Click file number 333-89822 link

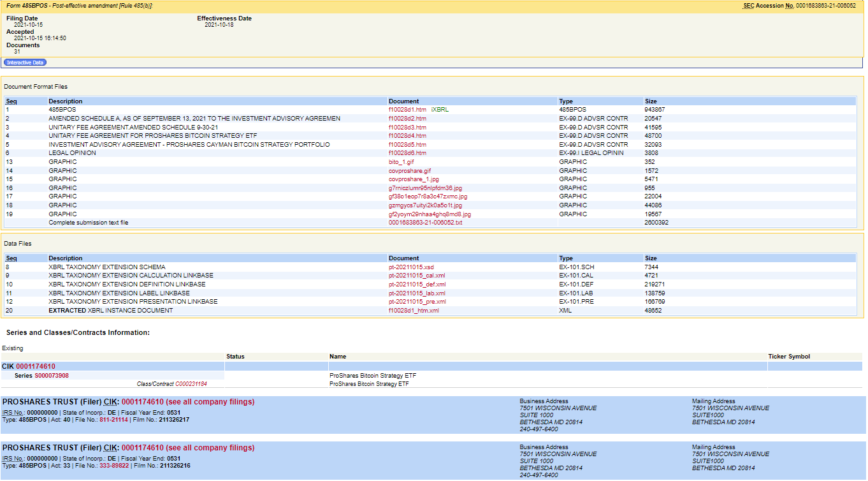pyautogui.click(x=114, y=466)
